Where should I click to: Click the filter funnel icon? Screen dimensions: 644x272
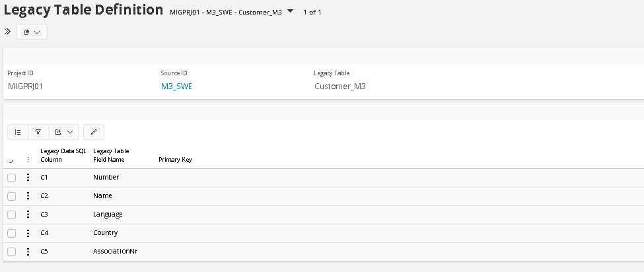tap(38, 132)
